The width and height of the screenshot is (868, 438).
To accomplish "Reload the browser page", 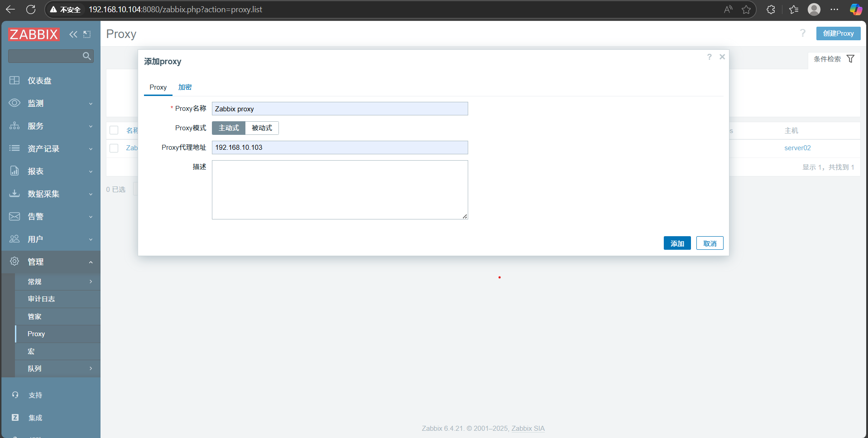I will pyautogui.click(x=31, y=10).
